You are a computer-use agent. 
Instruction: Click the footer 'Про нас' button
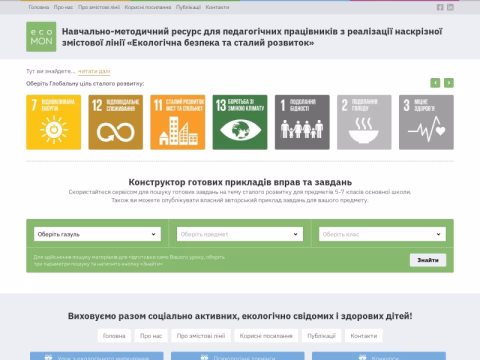click(x=151, y=336)
